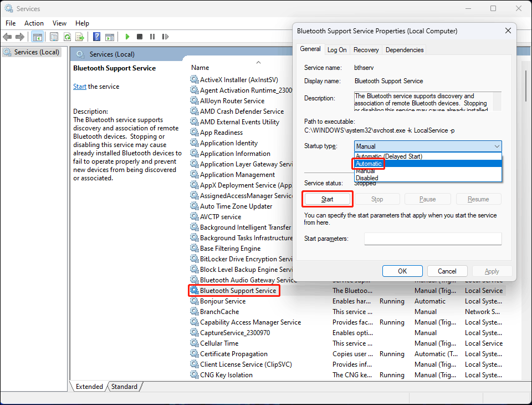The image size is (532, 405).
Task: Click the Pause Service toolbar icon
Action: [x=152, y=37]
